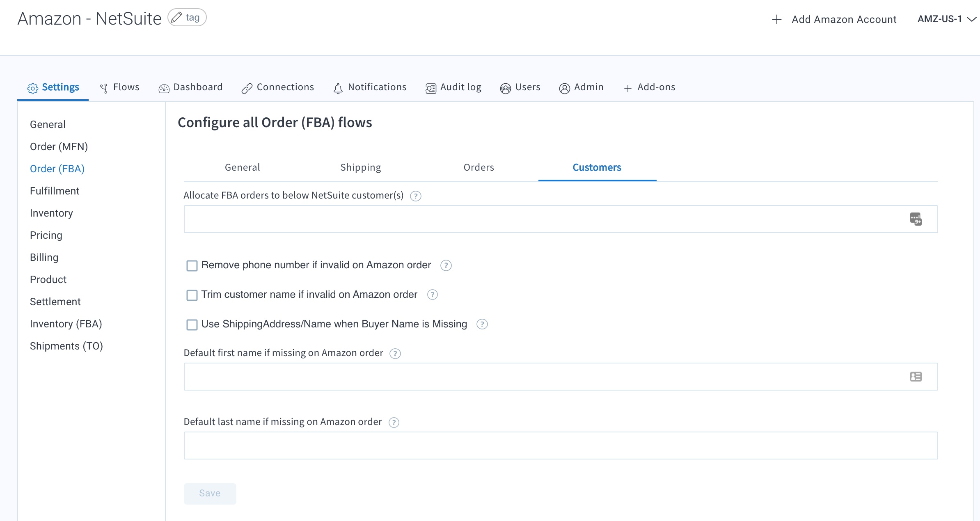Click the Audit log icon
The width and height of the screenshot is (980, 521).
coord(430,88)
